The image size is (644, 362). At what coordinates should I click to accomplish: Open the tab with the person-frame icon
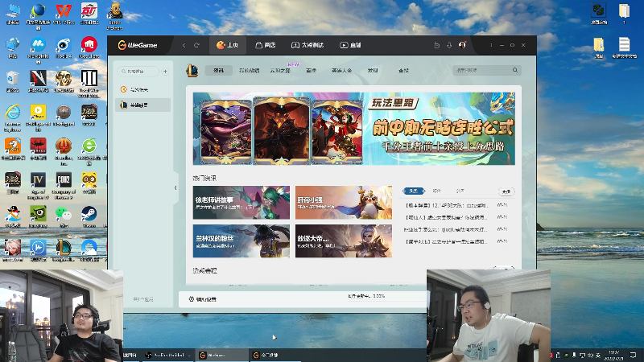308,45
